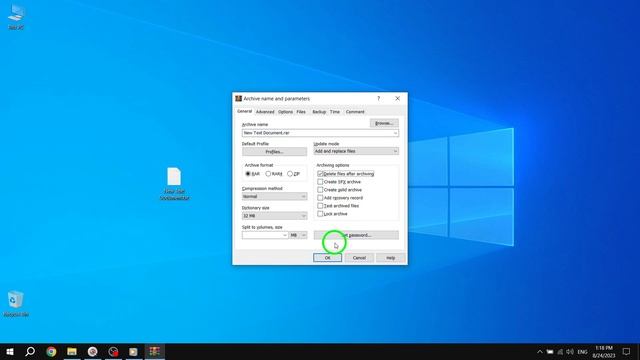This screenshot has width=640, height=360.
Task: Open the taskbar search magnifier
Action: [30, 351]
